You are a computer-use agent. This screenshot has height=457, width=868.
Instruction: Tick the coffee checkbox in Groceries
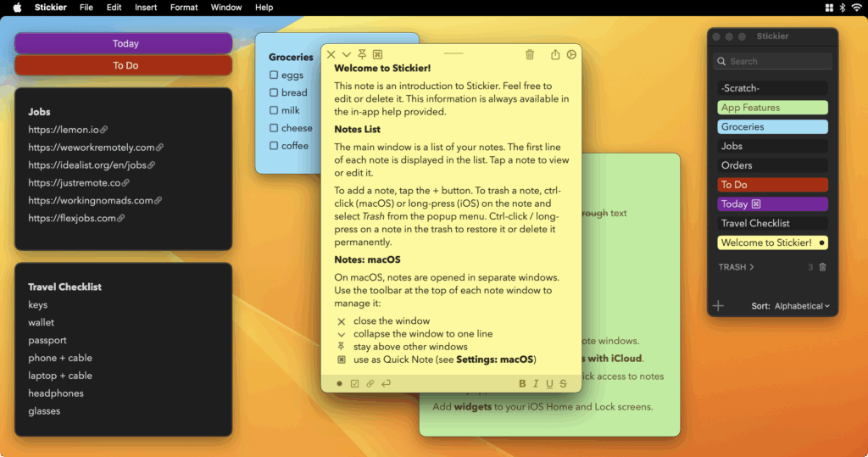[274, 146]
